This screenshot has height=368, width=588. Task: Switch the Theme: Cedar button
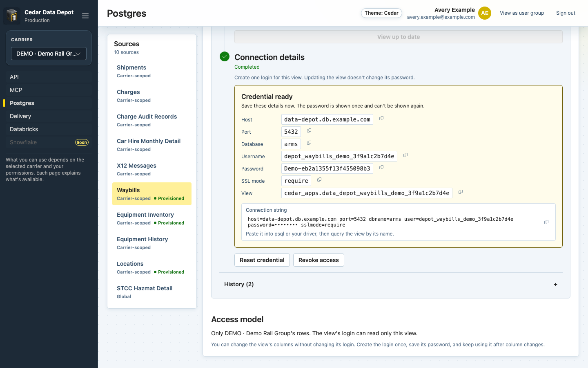381,13
